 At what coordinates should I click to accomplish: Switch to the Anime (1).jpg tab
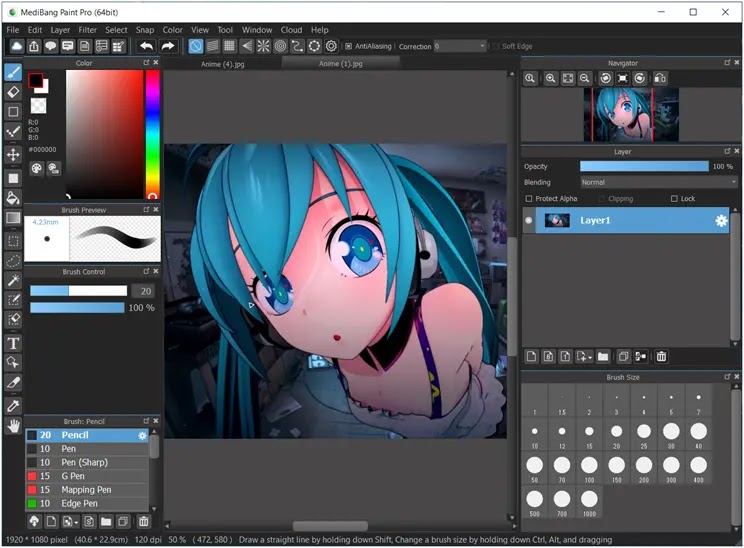tap(341, 64)
